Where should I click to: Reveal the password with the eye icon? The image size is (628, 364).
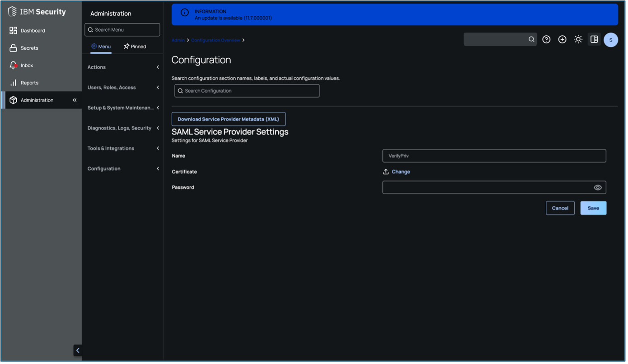click(x=598, y=187)
